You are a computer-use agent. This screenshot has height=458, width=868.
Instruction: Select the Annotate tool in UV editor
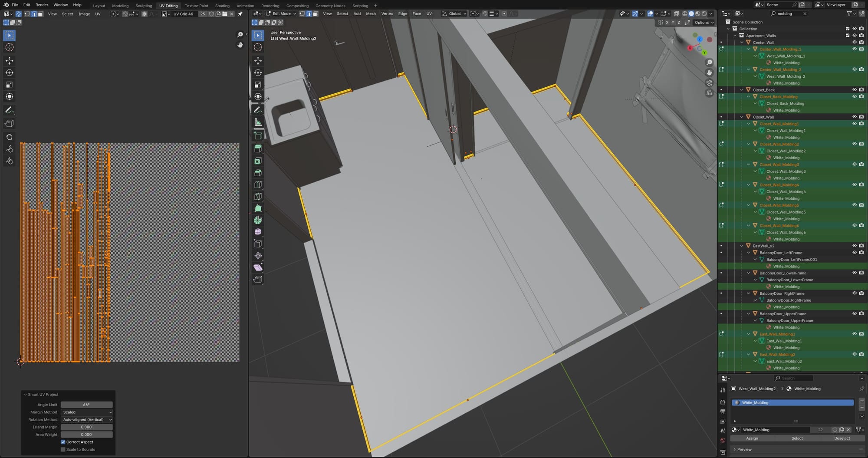(9, 110)
